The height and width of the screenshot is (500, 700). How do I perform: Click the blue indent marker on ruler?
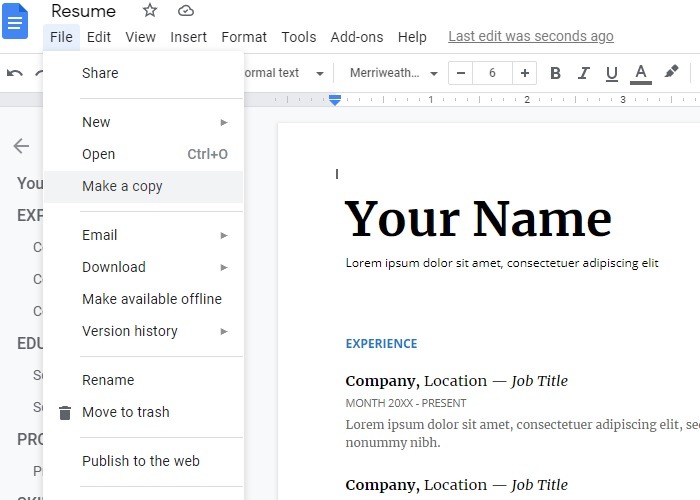335,100
